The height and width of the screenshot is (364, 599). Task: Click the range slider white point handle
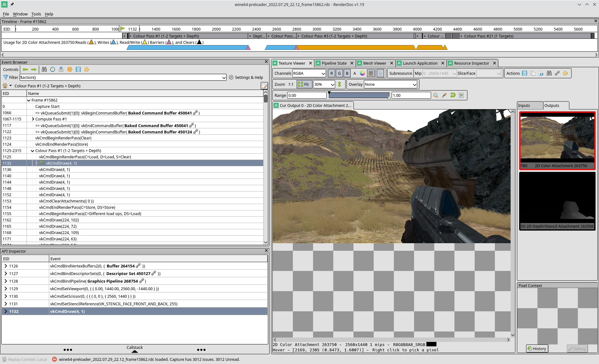[x=389, y=97]
